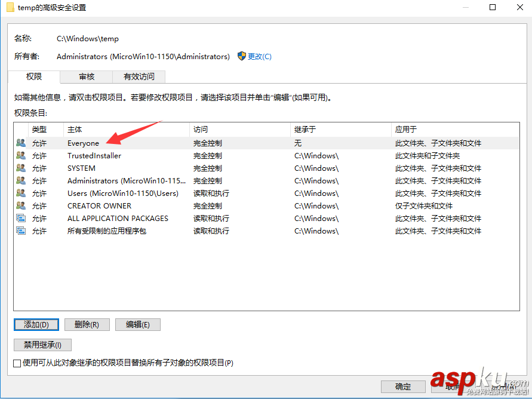Sort by the 类型 column header
The height and width of the screenshot is (399, 532).
(46, 129)
